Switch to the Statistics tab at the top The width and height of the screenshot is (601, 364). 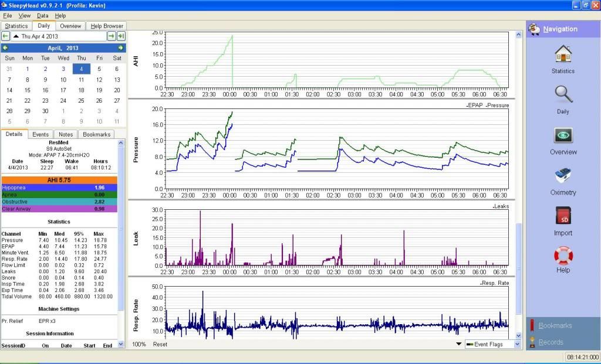(16, 26)
